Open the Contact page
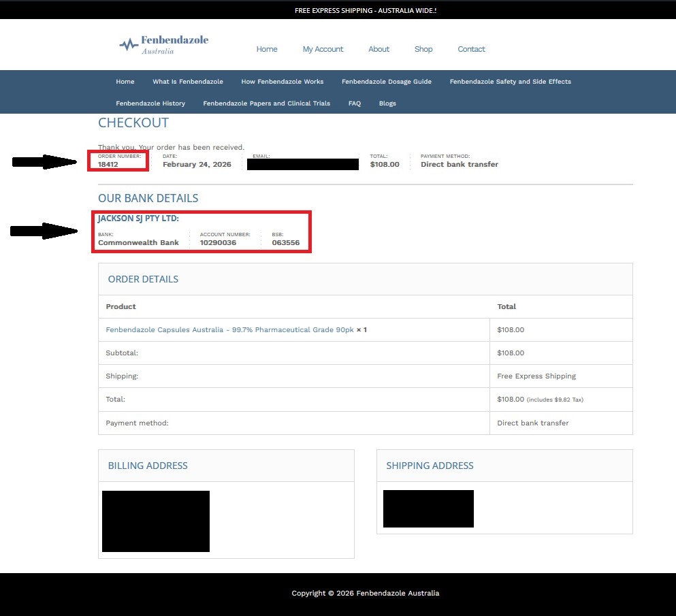676x616 pixels. click(471, 49)
